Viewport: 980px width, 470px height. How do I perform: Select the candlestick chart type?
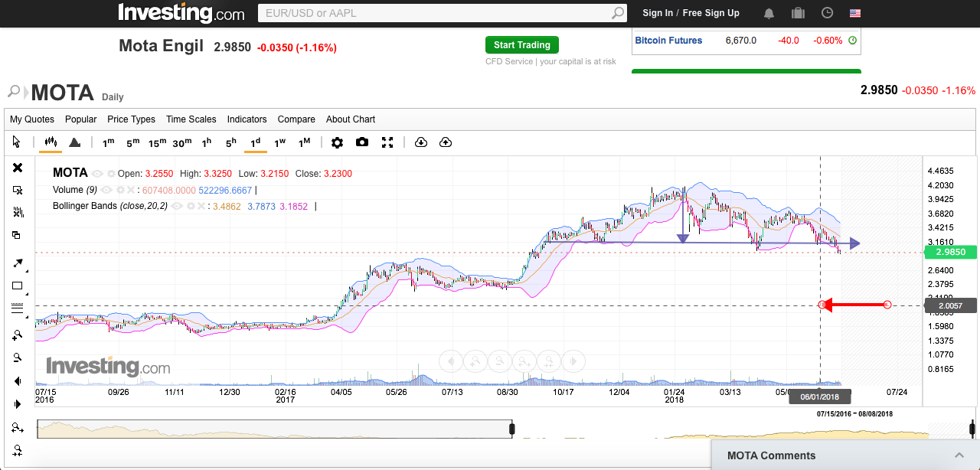pyautogui.click(x=51, y=142)
